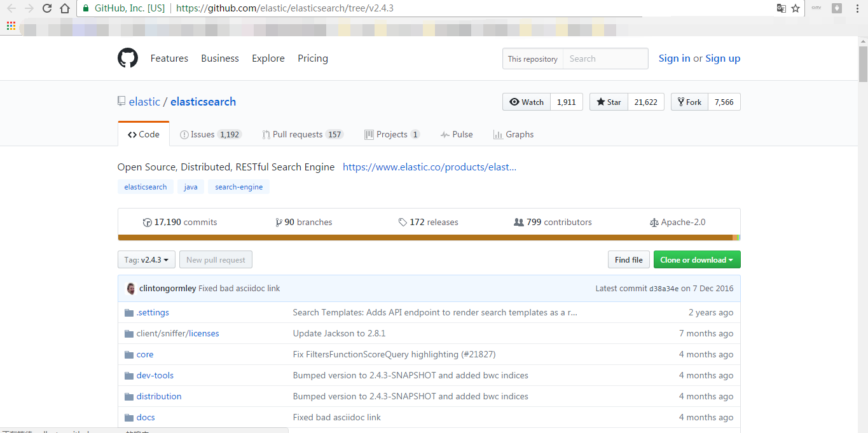The image size is (868, 433).
Task: Click the language breakdown color bar
Action: point(429,238)
